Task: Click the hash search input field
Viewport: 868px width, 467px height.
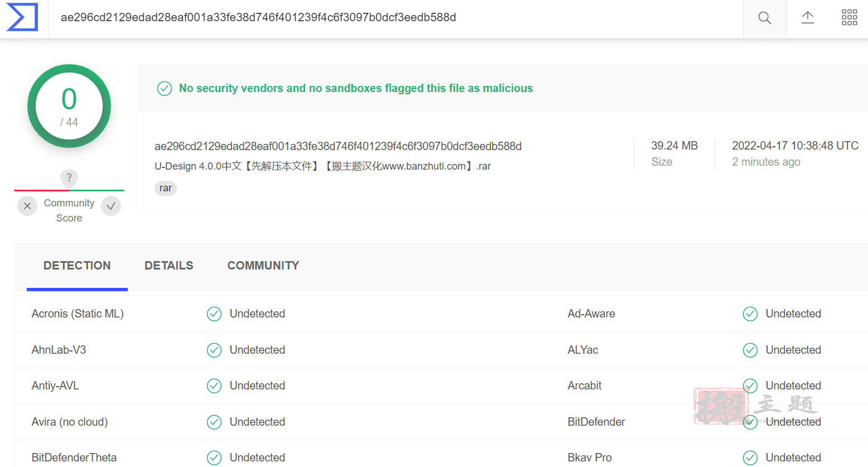Action: (x=396, y=18)
